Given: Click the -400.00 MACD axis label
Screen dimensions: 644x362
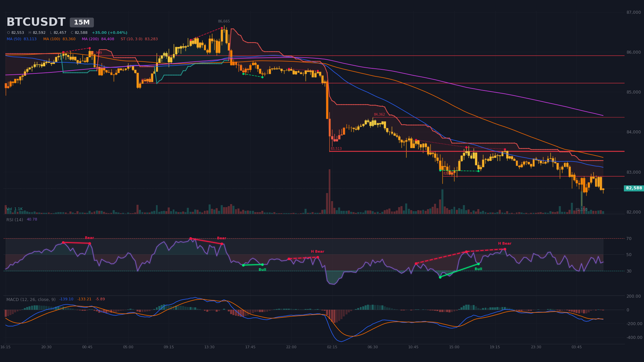Looking at the screenshot, I should (x=634, y=337).
